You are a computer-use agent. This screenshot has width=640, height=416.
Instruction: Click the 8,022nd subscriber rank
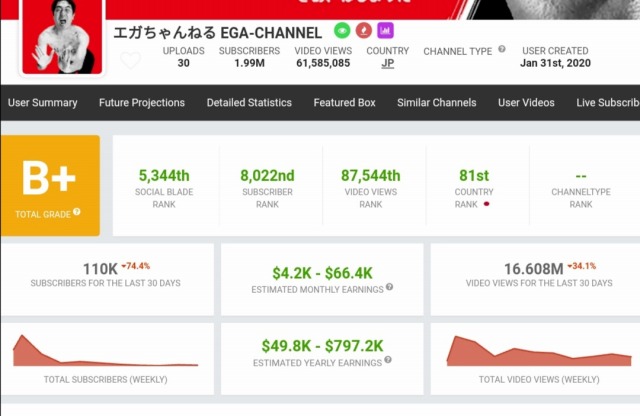(267, 176)
